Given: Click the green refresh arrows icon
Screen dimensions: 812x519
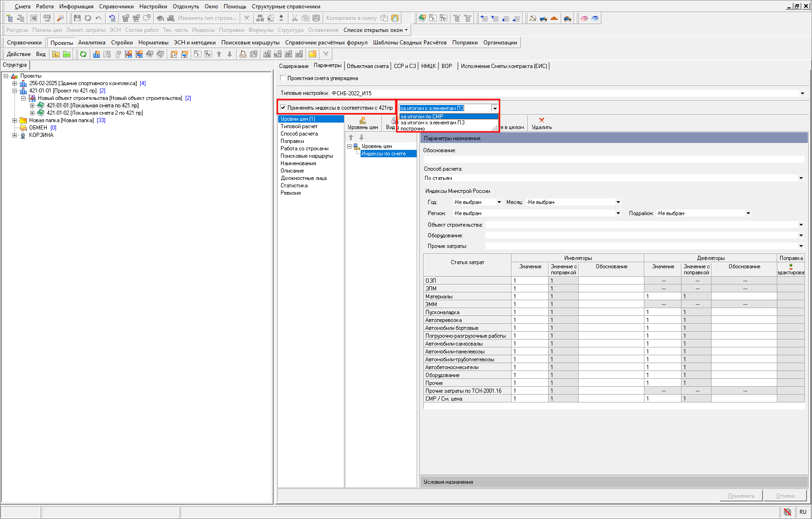Looking at the screenshot, I should (83, 54).
